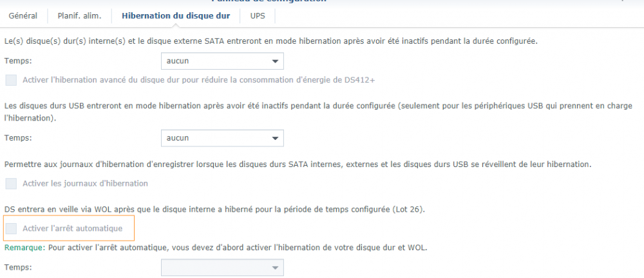This screenshot has width=644, height=278.
Task: Check the Activer l'arrêt automatique box
Action: pyautogui.click(x=11, y=228)
